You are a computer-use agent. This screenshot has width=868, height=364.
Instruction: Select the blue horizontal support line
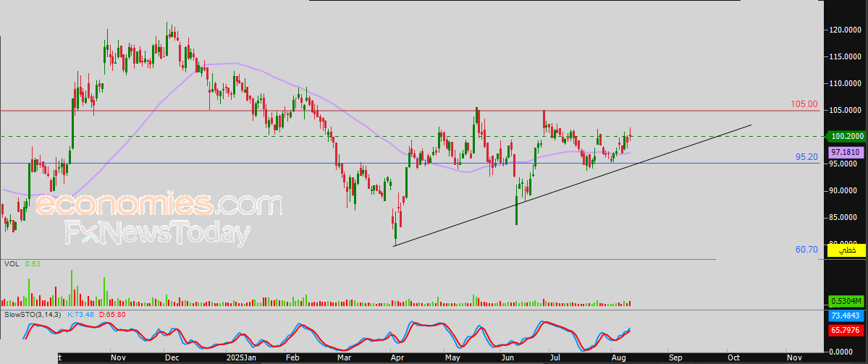point(410,164)
